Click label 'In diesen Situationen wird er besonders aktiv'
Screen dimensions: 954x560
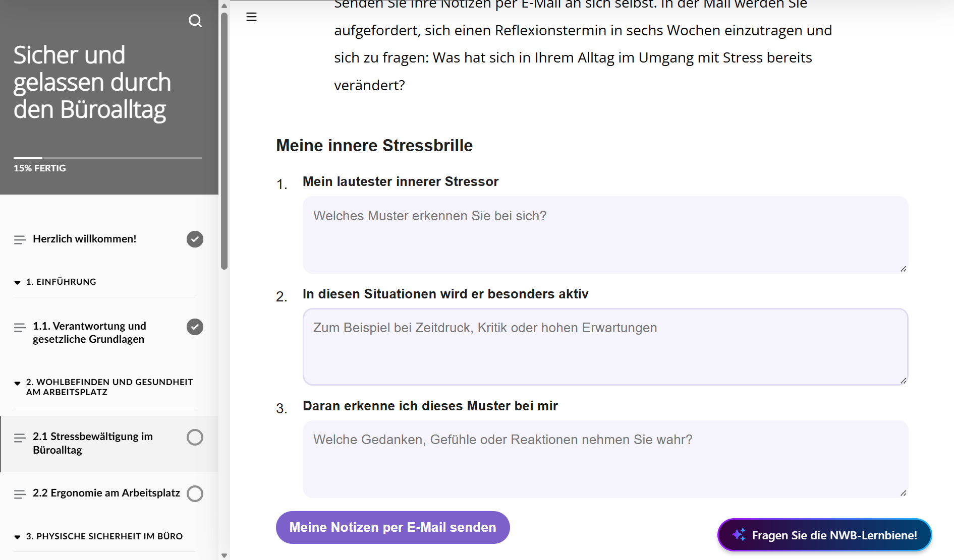[445, 294]
